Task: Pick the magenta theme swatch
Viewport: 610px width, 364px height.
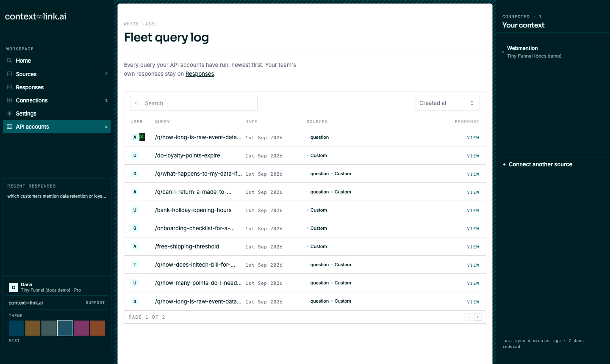Action: click(x=81, y=328)
